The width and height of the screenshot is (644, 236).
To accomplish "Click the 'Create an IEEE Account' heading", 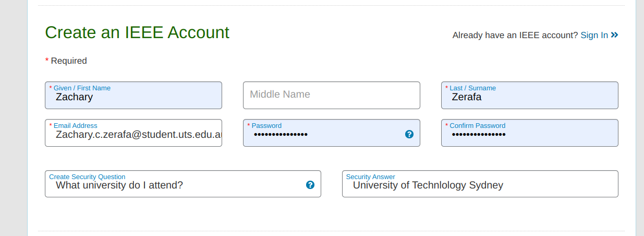I will (x=137, y=32).
